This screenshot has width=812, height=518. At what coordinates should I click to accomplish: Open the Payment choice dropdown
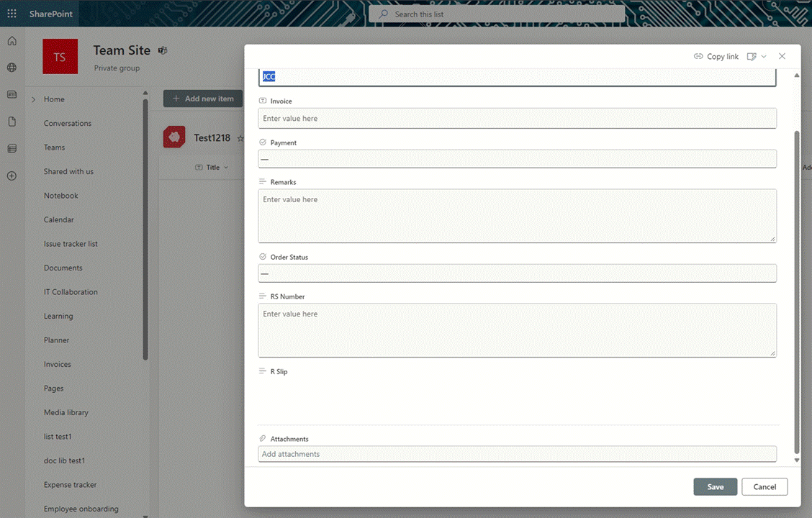click(x=518, y=159)
